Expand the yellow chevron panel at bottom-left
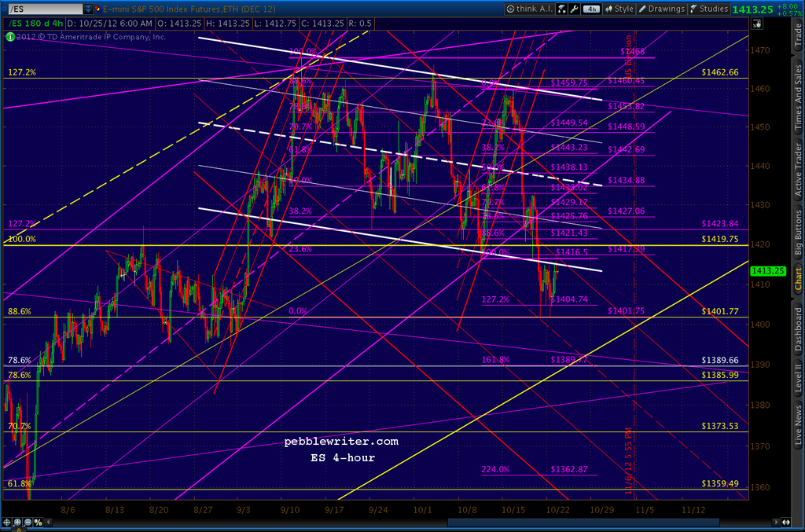 (x=20, y=530)
